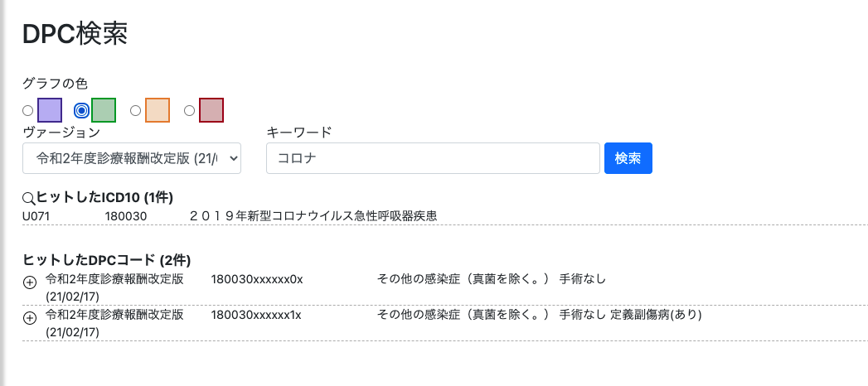Expand the 180030xxxxxx0x row plus icon
This screenshot has width=868, height=386.
click(x=30, y=282)
